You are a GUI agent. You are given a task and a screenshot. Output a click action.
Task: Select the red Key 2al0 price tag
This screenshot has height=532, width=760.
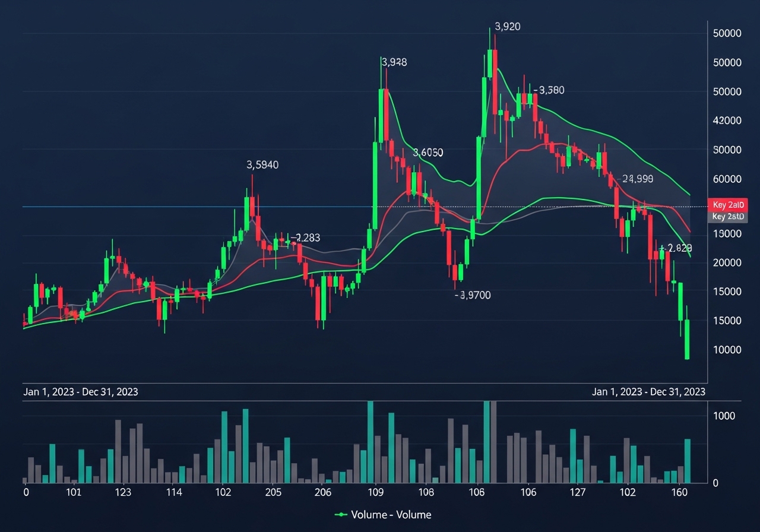728,205
